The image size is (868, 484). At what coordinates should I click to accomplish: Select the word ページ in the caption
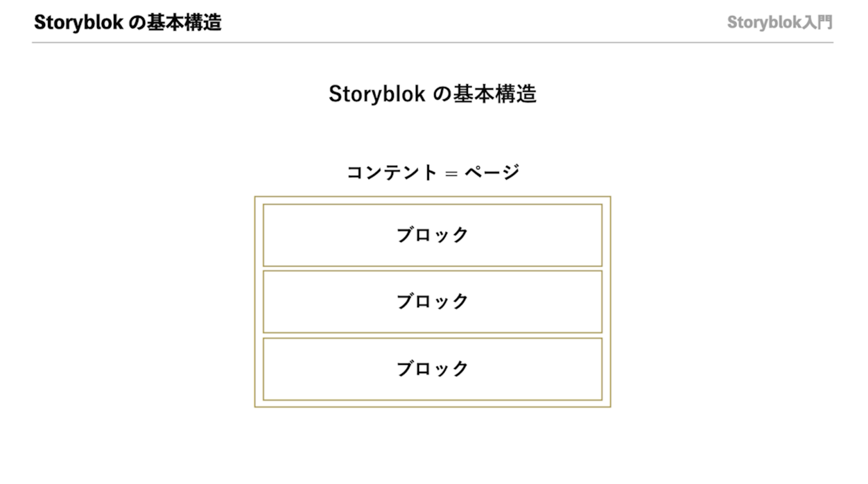tap(492, 173)
